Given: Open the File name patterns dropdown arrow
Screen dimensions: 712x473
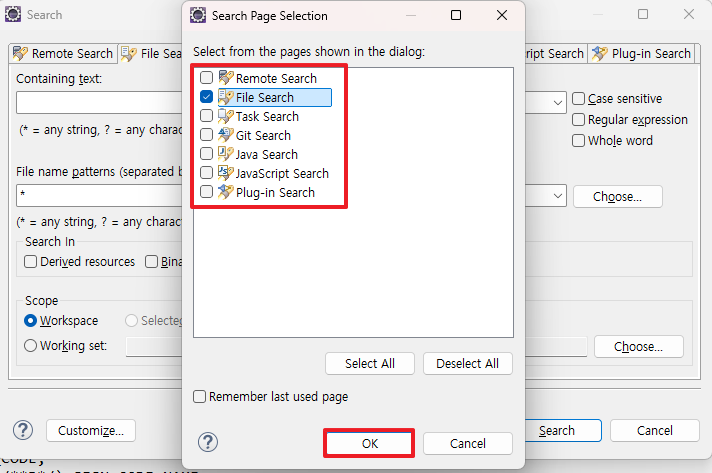Looking at the screenshot, I should [x=558, y=196].
